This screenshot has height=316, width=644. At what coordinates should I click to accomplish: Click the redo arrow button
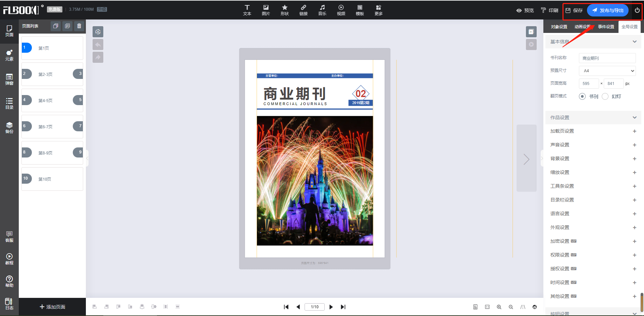tap(98, 57)
